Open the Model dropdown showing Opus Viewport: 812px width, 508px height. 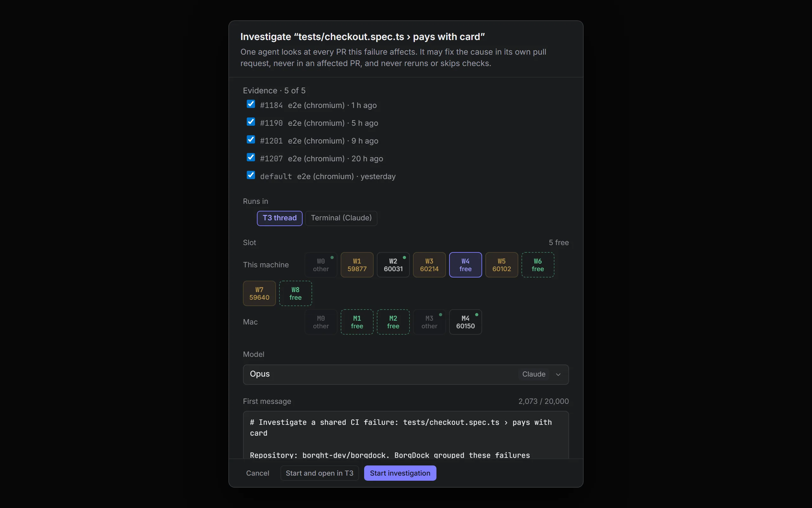[406, 374]
